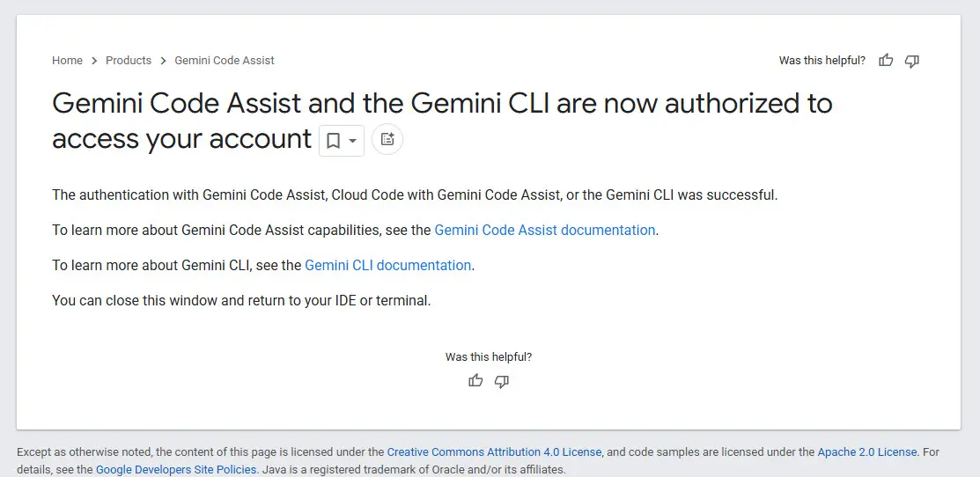Expand the bookmark dropdown arrow
Image resolution: width=980 pixels, height=477 pixels.
353,141
